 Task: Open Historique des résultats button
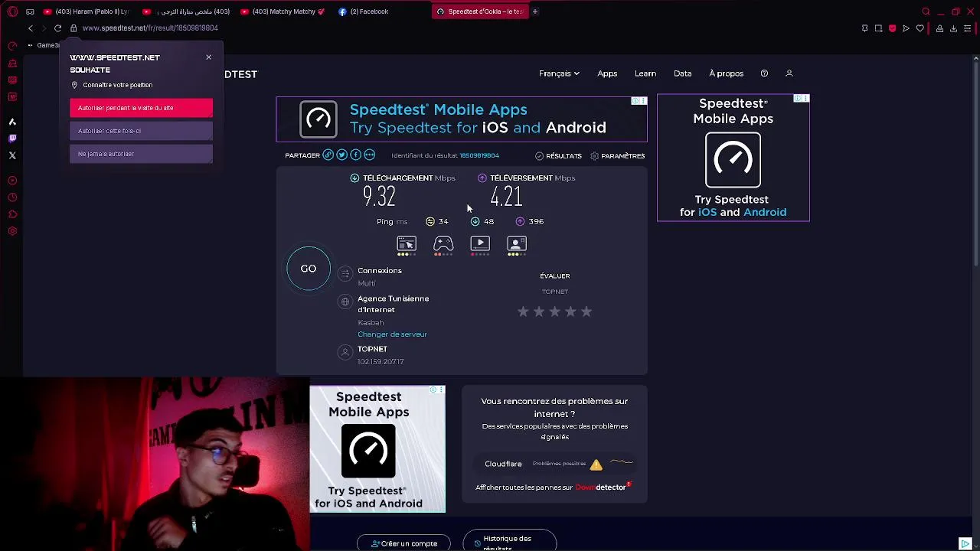[509, 542]
